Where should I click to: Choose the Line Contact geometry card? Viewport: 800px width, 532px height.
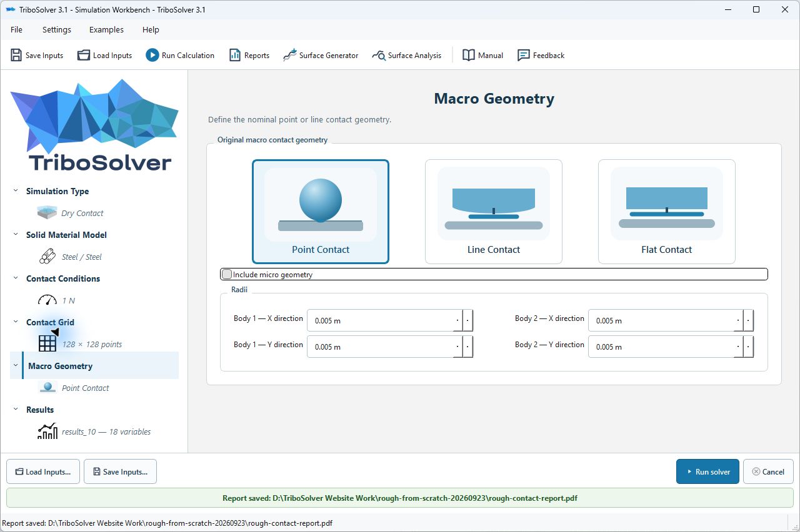(494, 212)
